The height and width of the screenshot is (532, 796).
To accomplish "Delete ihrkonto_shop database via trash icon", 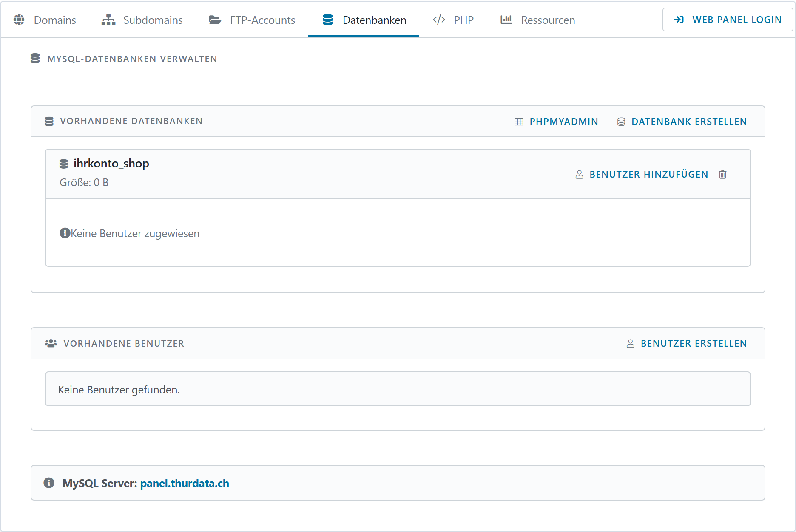I will [723, 174].
